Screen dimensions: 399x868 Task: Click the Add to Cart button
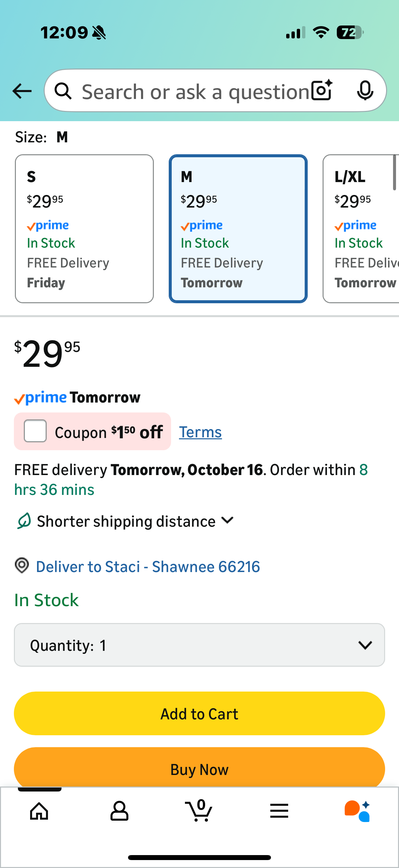point(199,713)
